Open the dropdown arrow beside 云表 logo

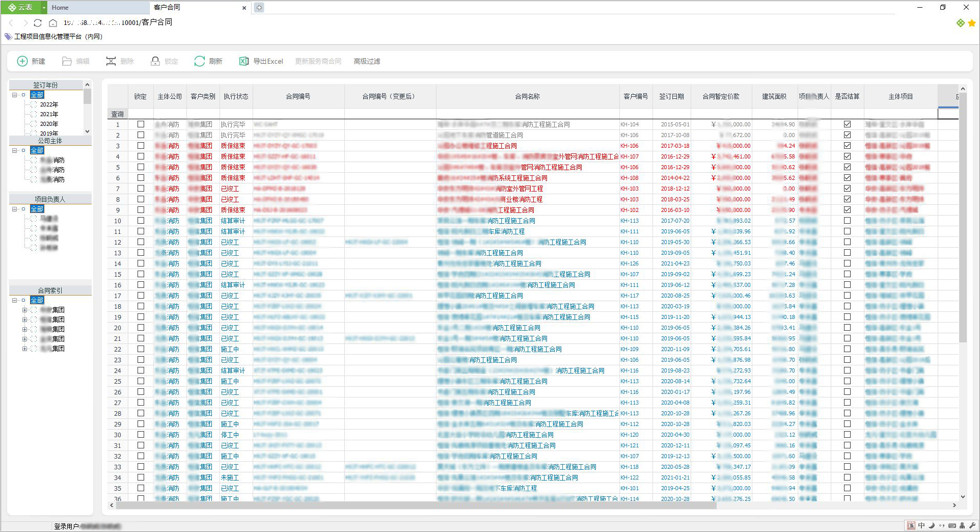point(44,7)
